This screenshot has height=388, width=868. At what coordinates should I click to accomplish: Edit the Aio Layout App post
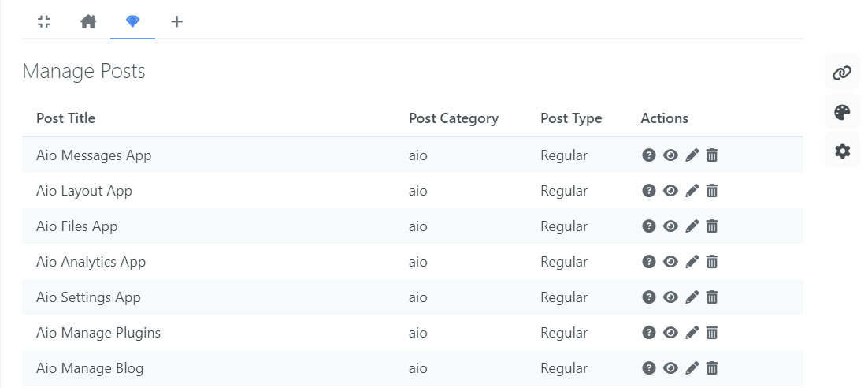click(692, 191)
